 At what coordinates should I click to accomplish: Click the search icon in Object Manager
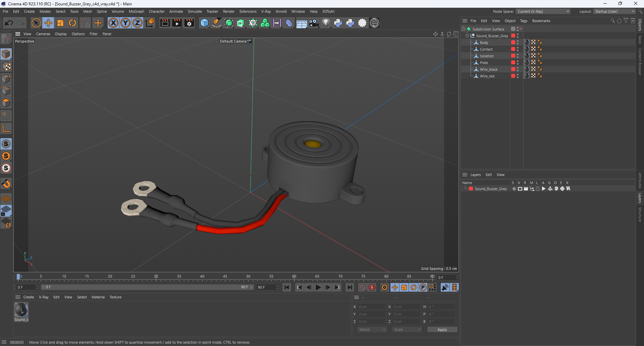(612, 21)
